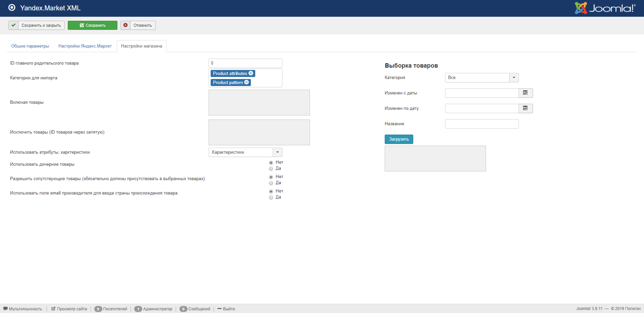Select Да for Разрешить сопутствующие товары
Viewport: 644px width, 313px height.
coord(271,183)
